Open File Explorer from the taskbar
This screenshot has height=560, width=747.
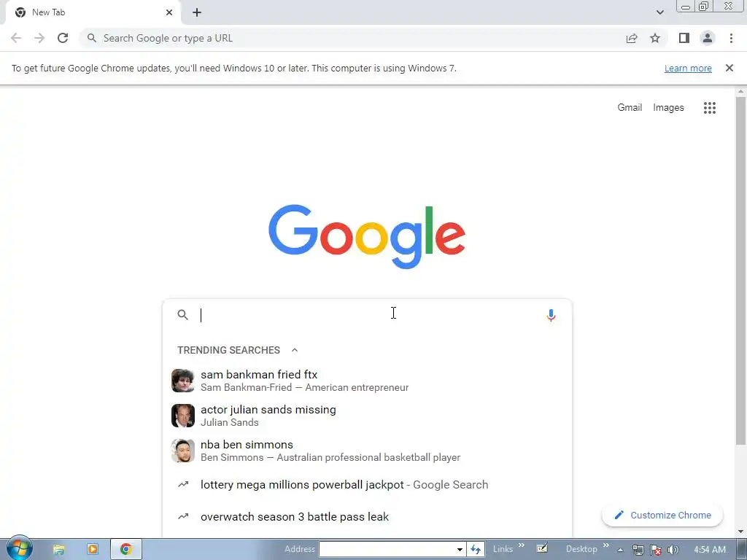58,550
